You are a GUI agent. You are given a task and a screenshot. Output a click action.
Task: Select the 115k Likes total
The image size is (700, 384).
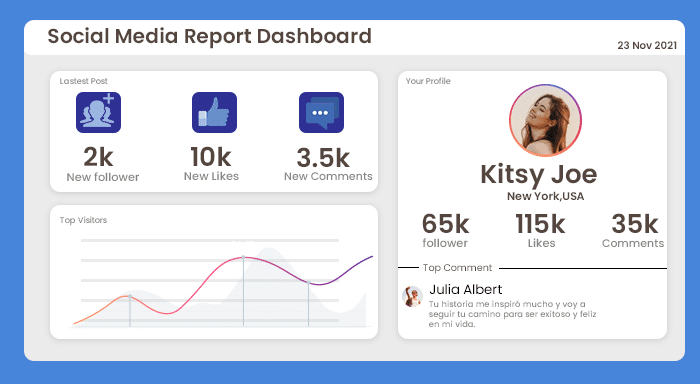540,224
